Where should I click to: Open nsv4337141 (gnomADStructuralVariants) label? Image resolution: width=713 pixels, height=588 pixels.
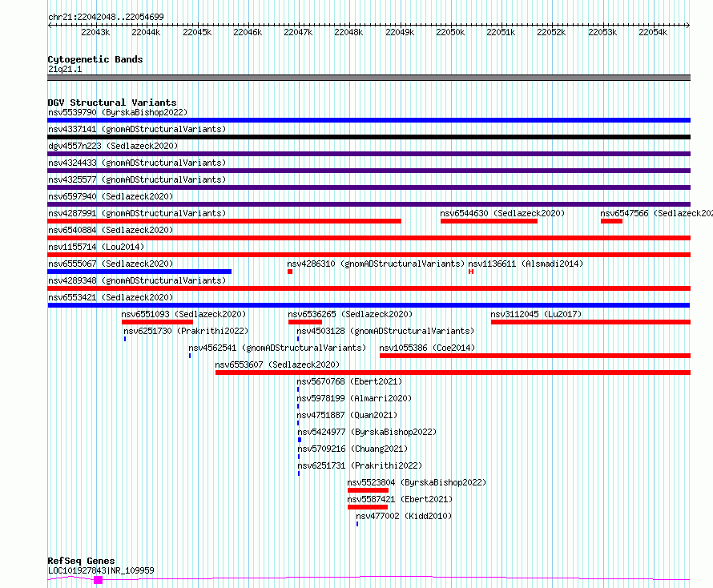[137, 129]
